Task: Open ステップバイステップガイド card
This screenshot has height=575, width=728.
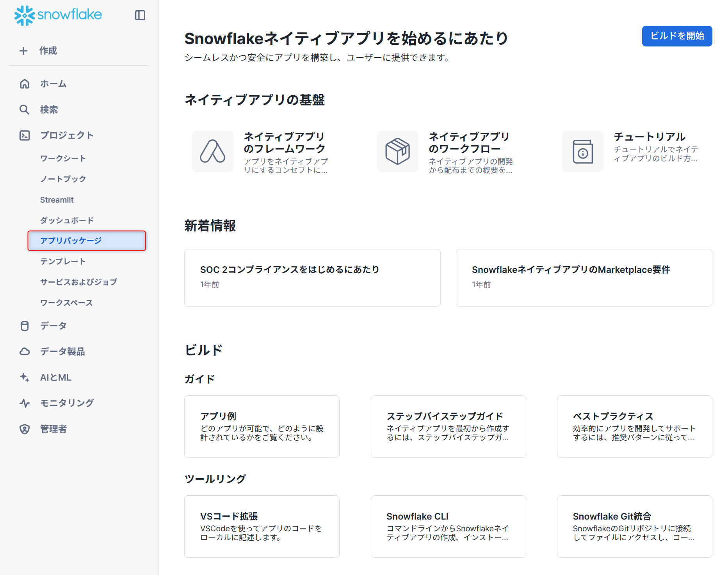Action: pyautogui.click(x=448, y=427)
